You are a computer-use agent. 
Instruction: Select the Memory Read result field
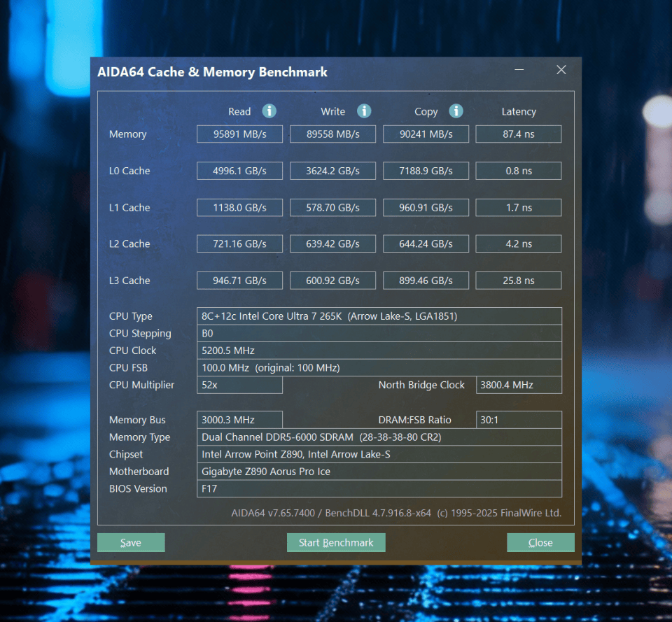coord(239,134)
